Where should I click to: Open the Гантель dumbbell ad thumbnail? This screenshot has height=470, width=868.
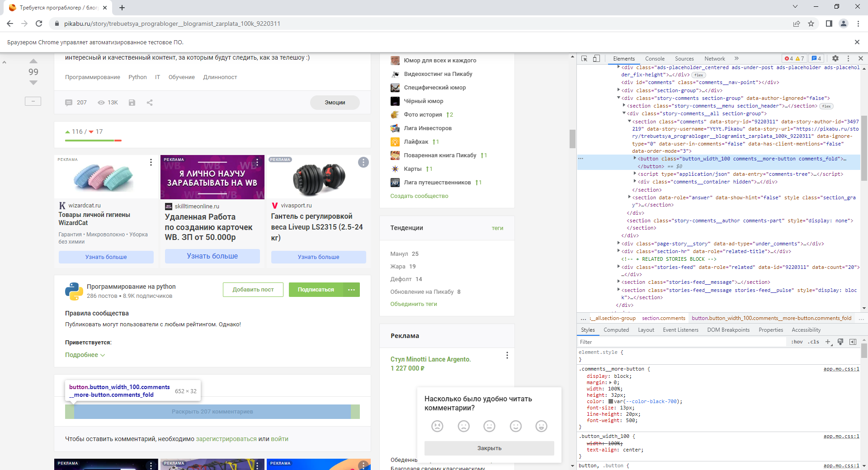tap(319, 177)
